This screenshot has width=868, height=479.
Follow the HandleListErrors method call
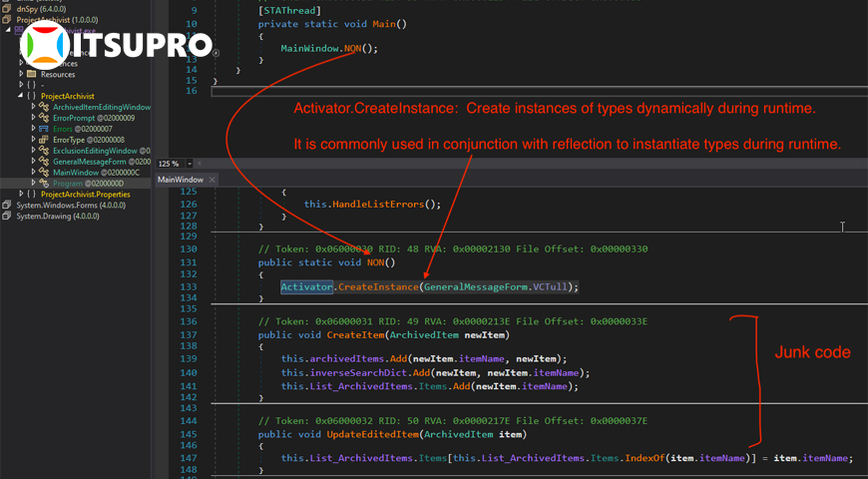click(x=378, y=205)
